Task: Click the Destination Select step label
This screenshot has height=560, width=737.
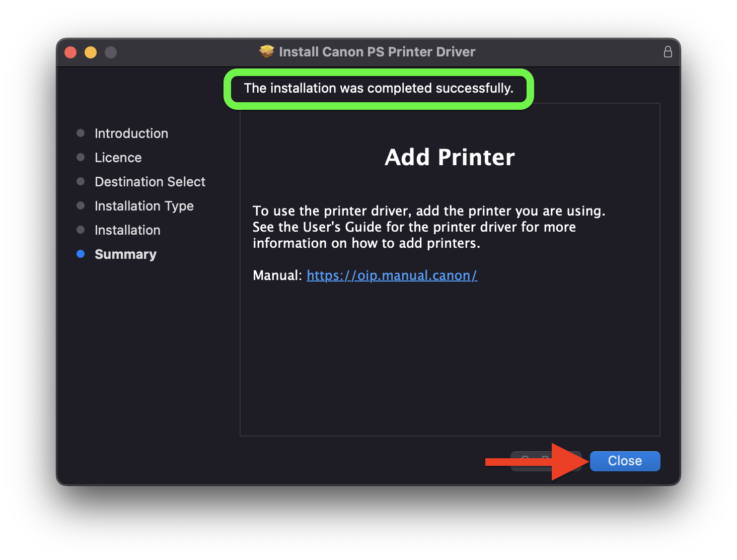Action: pyautogui.click(x=150, y=182)
